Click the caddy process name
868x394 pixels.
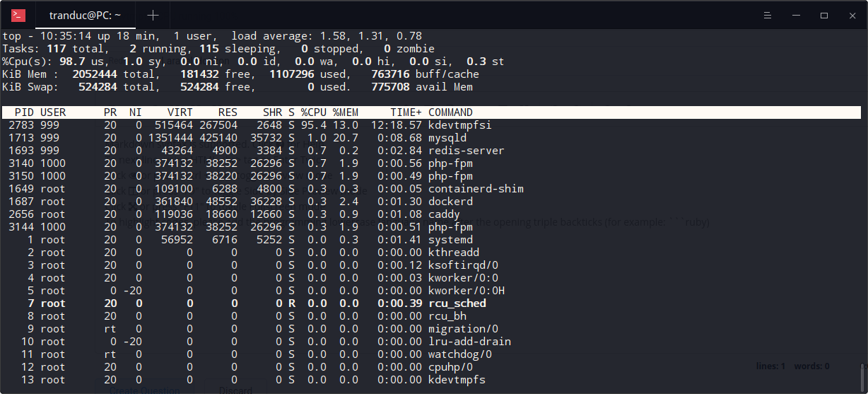[444, 214]
